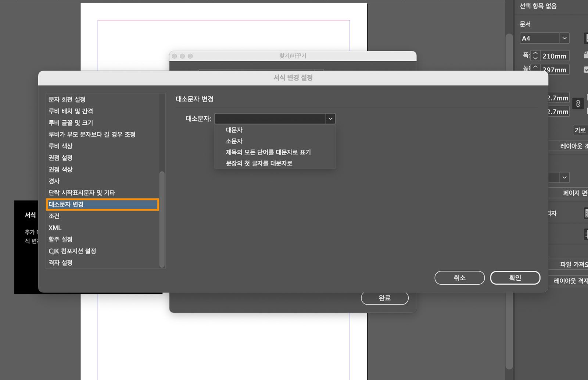Click the 확인 button to confirm

click(x=515, y=278)
